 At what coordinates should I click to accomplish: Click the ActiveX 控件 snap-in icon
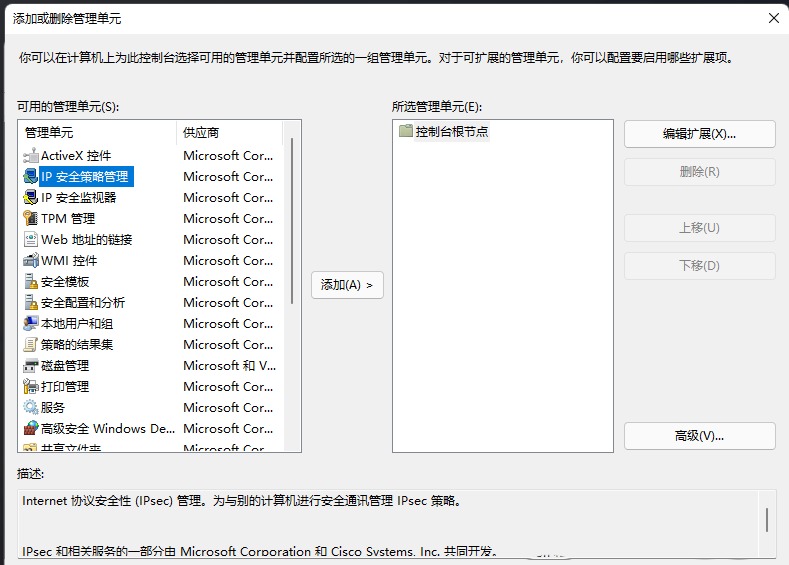click(x=31, y=156)
